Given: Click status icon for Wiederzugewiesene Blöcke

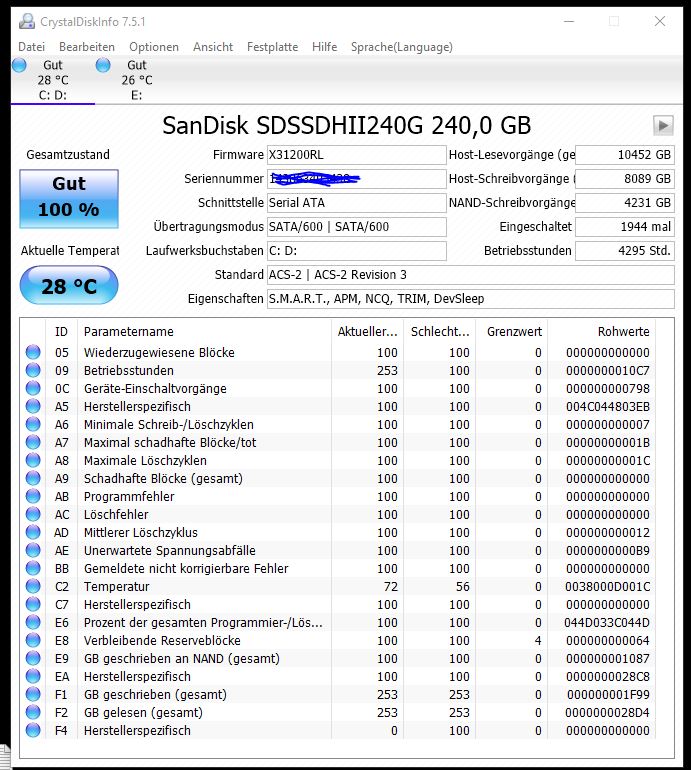Looking at the screenshot, I should (33, 352).
